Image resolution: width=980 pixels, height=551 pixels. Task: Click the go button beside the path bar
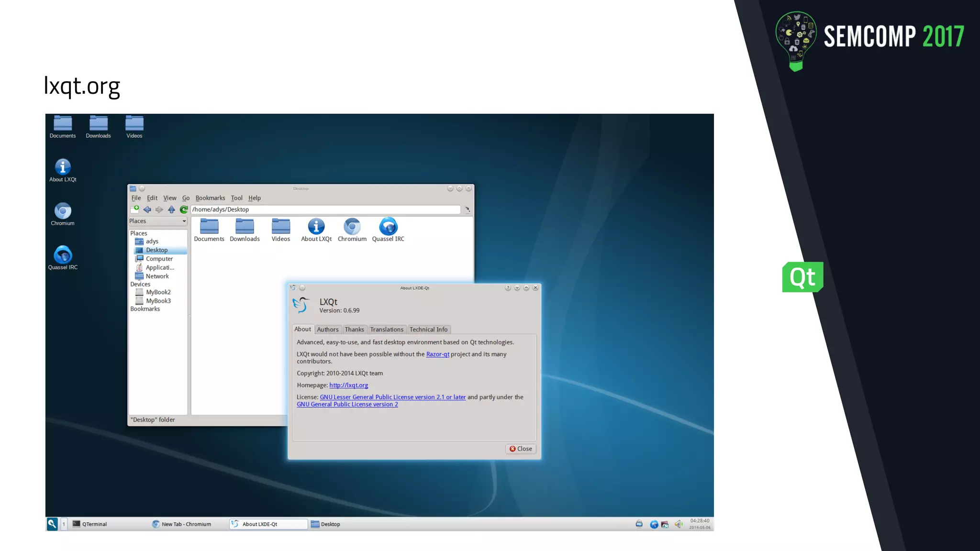point(468,209)
